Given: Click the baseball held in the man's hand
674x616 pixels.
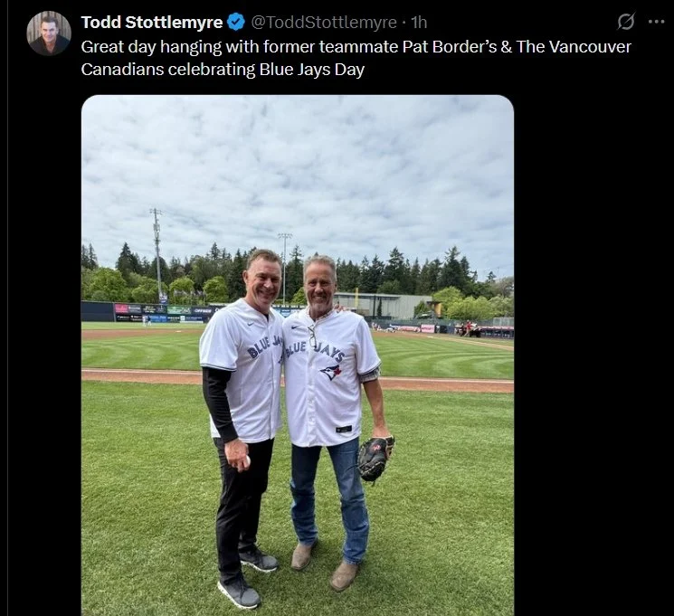Looking at the screenshot, I should click(247, 461).
